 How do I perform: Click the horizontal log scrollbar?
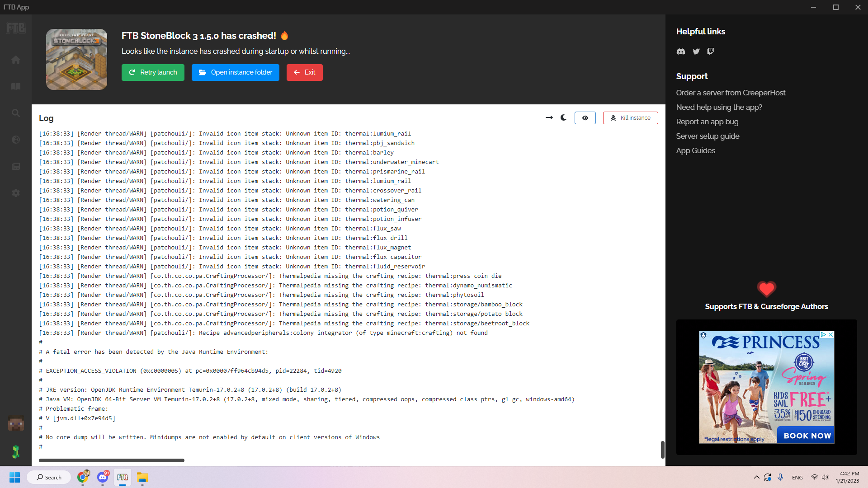pos(111,460)
